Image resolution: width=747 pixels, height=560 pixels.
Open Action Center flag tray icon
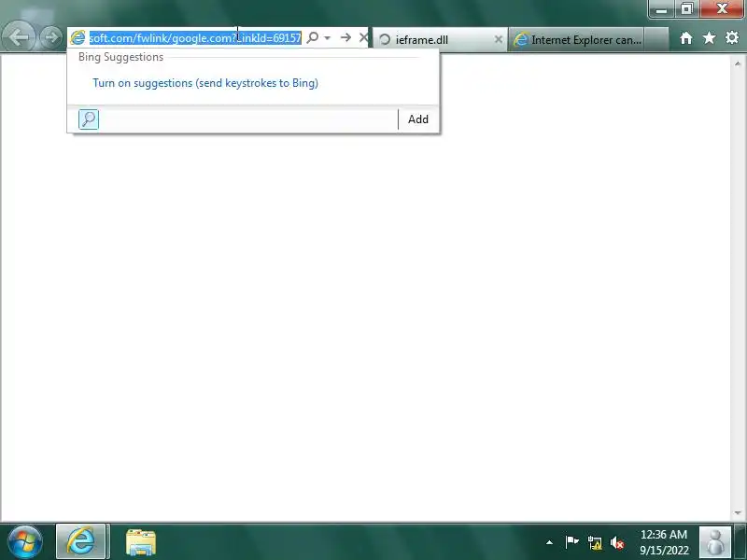pyautogui.click(x=571, y=542)
